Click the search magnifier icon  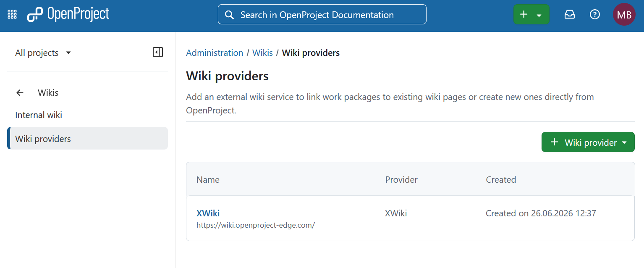pyautogui.click(x=229, y=15)
